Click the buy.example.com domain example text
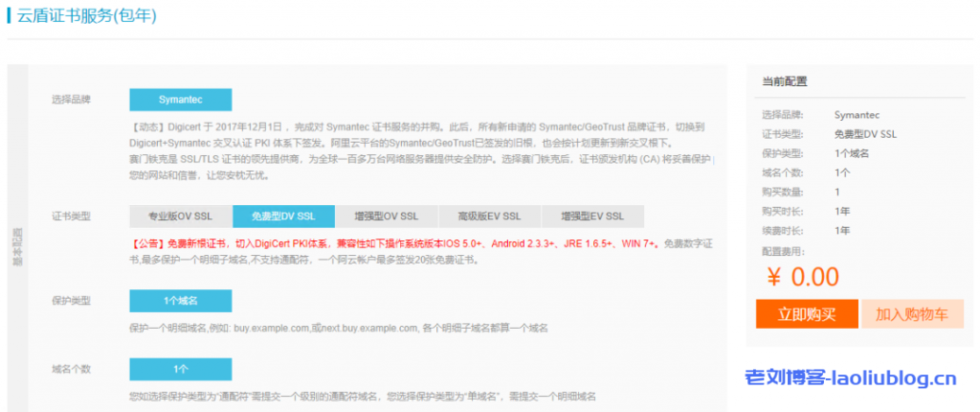980x412 pixels. pos(272,328)
